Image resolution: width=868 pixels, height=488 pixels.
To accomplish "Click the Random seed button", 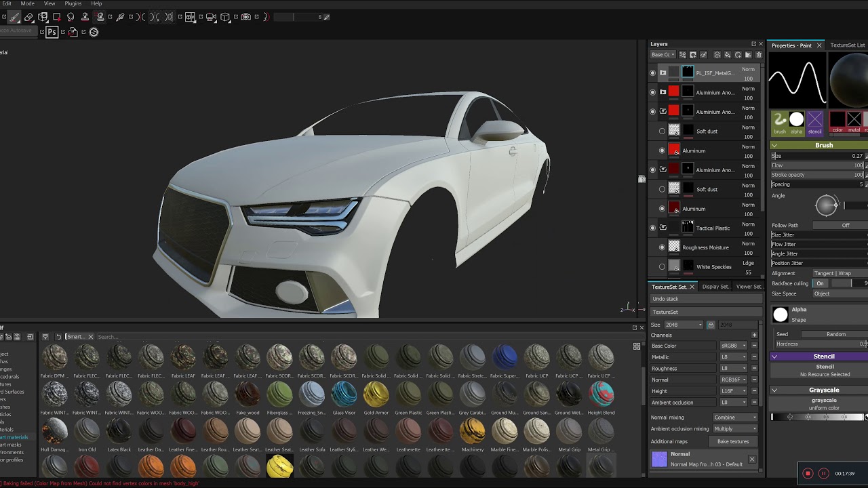I will tap(835, 334).
